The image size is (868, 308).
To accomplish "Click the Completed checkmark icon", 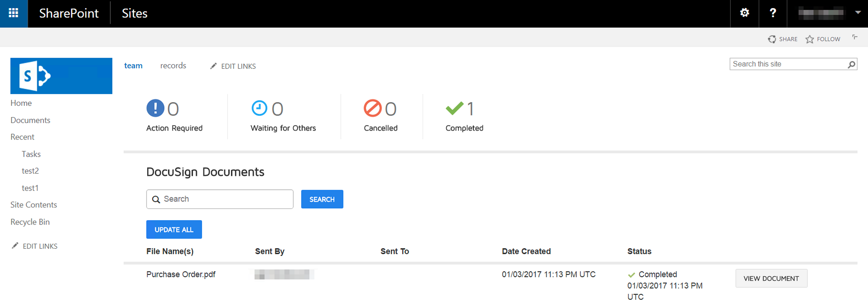I will 455,108.
